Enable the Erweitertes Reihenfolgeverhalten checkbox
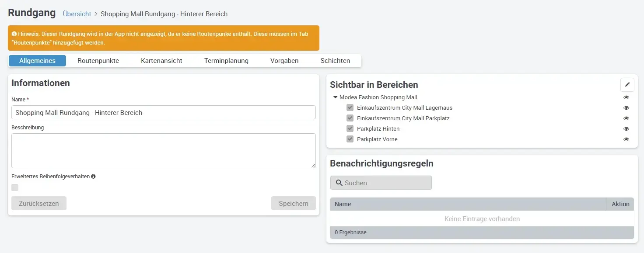This screenshot has height=253, width=644. 15,187
